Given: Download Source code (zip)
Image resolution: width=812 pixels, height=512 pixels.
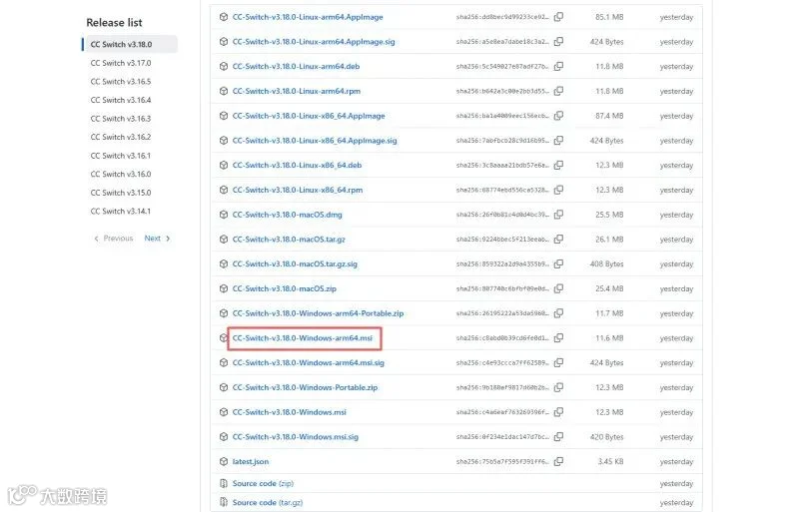Looking at the screenshot, I should (263, 483).
